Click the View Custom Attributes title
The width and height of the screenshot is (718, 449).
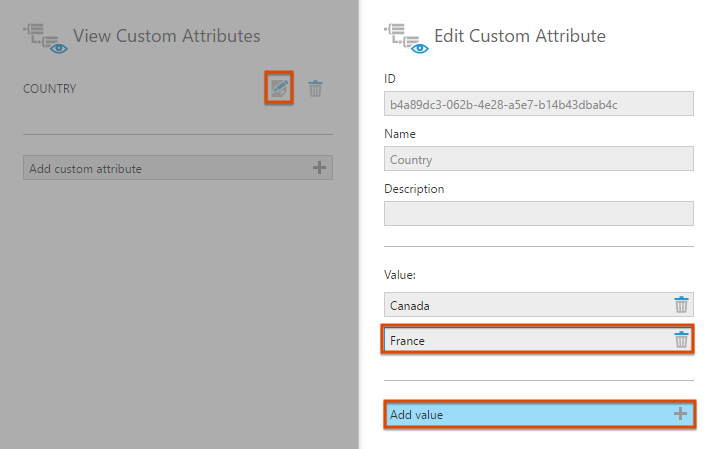[x=167, y=36]
